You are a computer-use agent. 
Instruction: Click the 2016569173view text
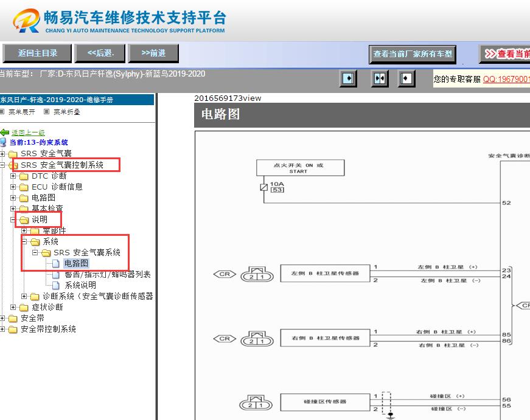[x=228, y=98]
